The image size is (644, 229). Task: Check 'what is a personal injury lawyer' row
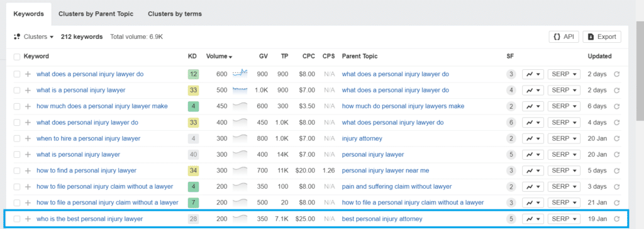point(17,91)
